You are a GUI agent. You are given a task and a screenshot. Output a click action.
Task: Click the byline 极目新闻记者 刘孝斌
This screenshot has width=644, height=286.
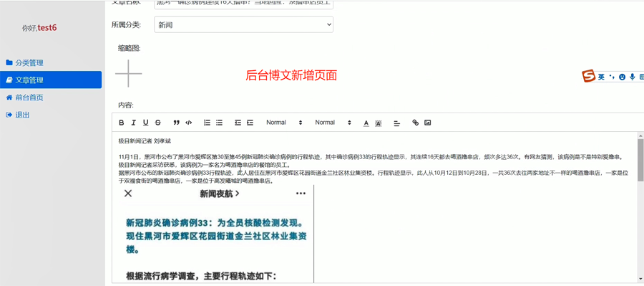pos(145,141)
